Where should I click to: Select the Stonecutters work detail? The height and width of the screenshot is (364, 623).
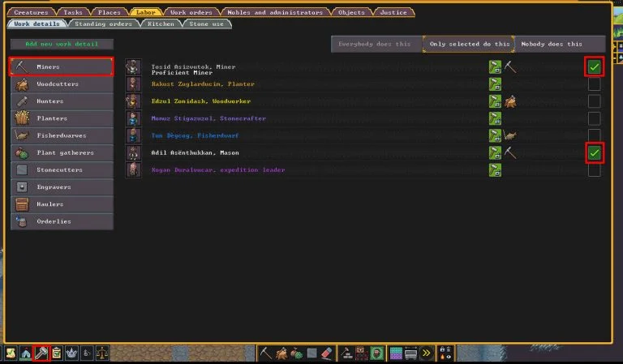pyautogui.click(x=62, y=170)
